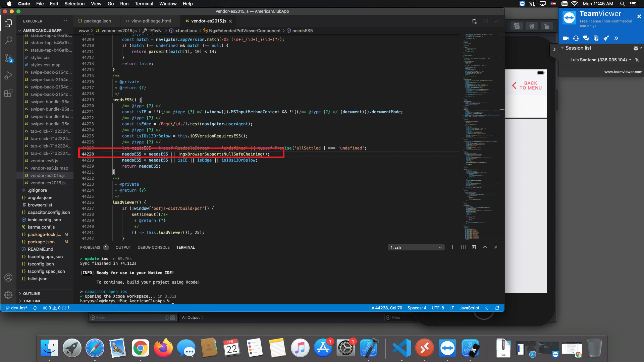This screenshot has width=644, height=362.
Task: Open the TeamViewer whiteboard paintbrush tool
Action: (x=606, y=38)
